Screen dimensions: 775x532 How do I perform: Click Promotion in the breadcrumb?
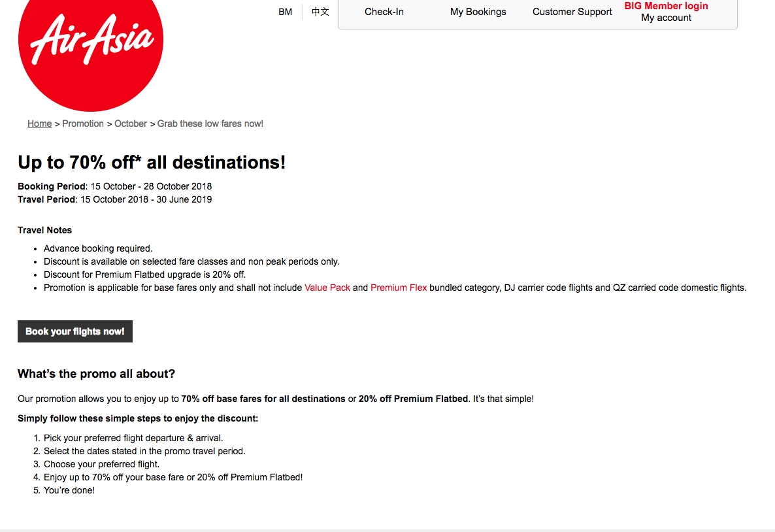click(83, 124)
